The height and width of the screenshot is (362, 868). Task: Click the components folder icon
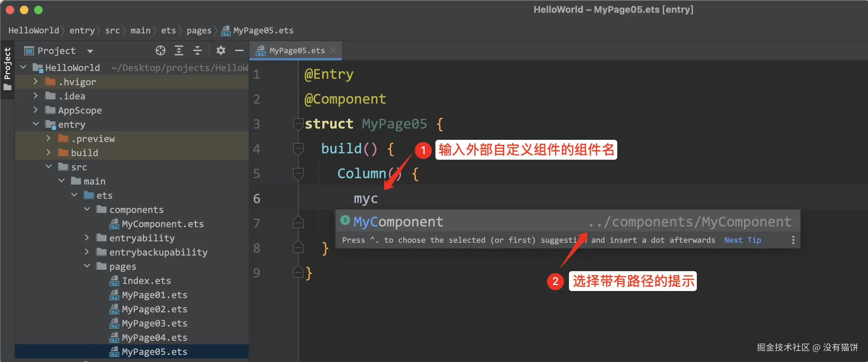pos(102,209)
